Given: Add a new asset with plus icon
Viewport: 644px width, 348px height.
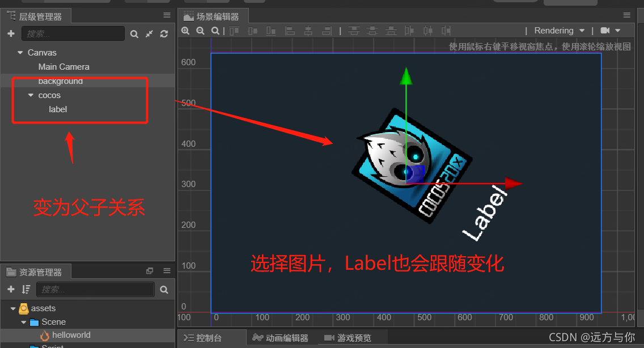Looking at the screenshot, I should point(11,289).
